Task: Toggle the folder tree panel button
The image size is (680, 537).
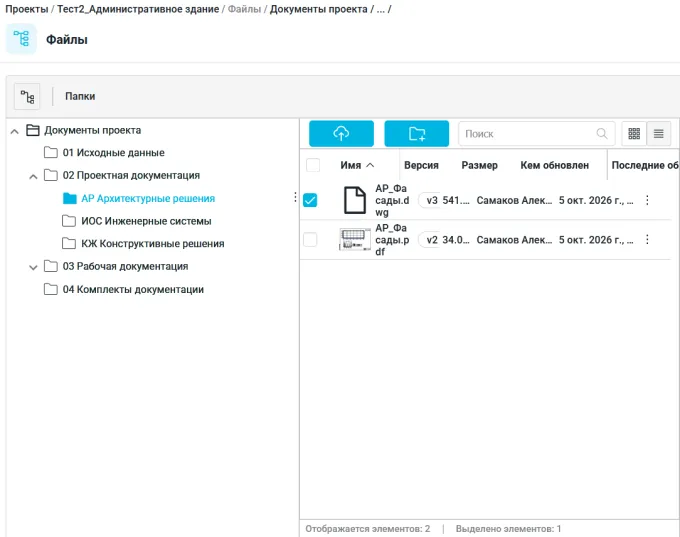Action: [27, 96]
